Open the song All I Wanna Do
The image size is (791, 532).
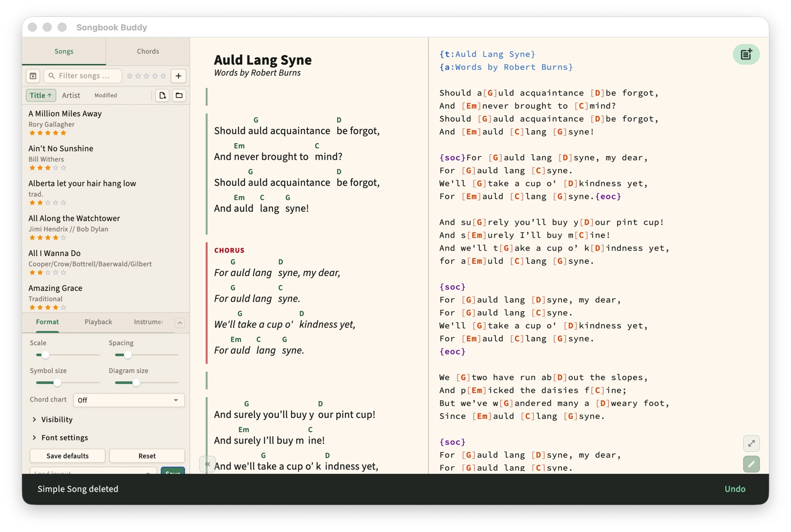point(106,262)
